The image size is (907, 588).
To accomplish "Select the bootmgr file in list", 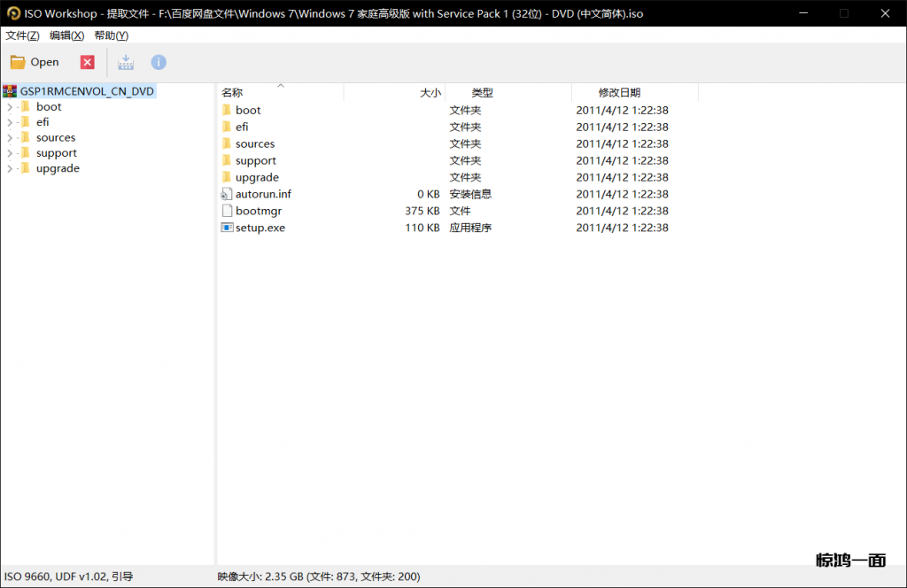I will pos(258,211).
